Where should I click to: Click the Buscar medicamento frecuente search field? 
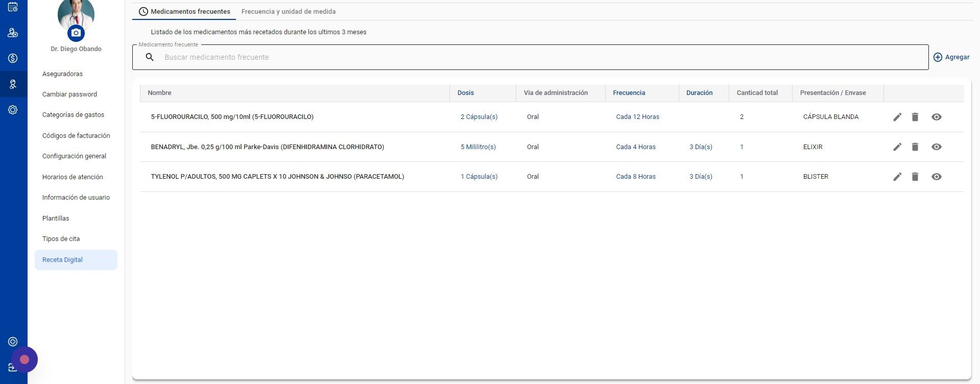pos(530,57)
